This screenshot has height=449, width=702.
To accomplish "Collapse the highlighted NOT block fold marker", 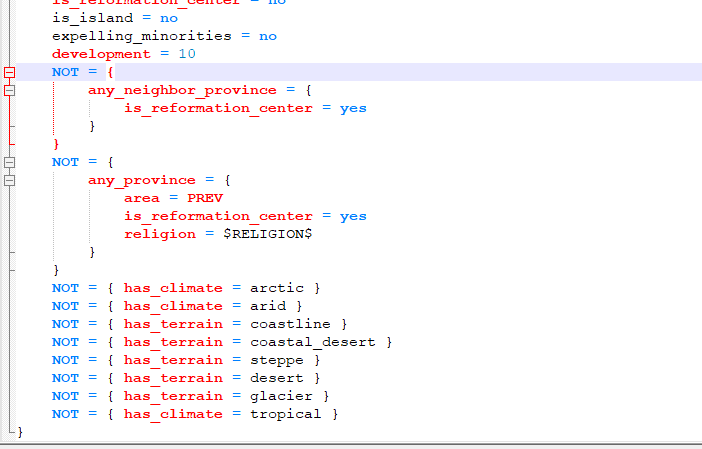I will pyautogui.click(x=10, y=72).
